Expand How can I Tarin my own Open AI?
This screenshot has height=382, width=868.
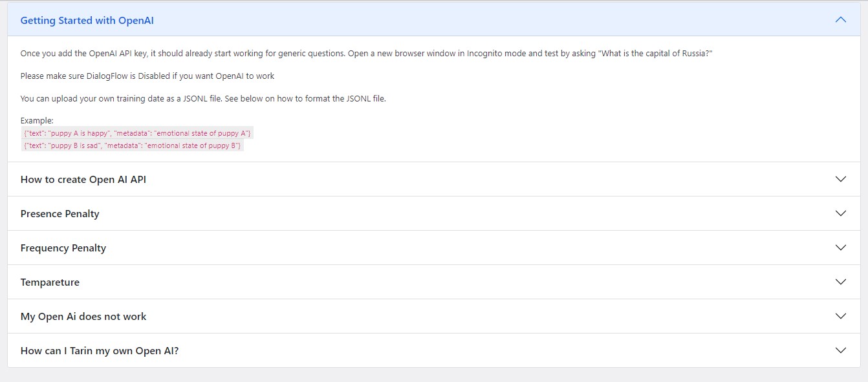433,350
